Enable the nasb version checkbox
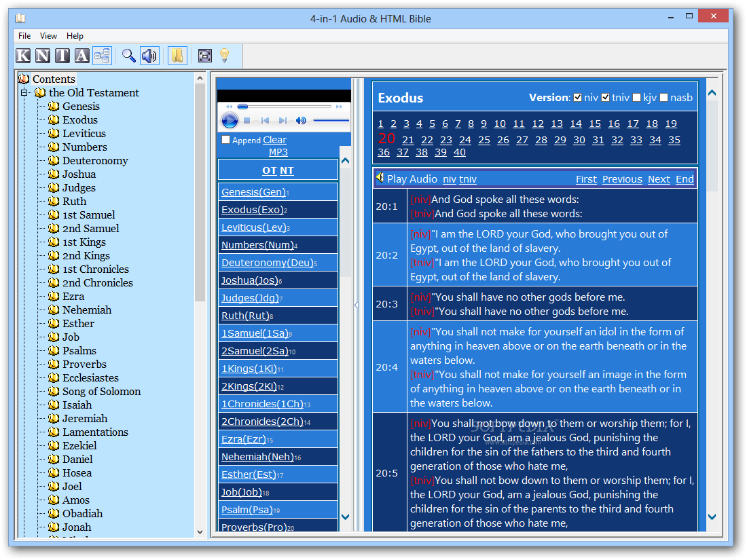 [x=664, y=98]
